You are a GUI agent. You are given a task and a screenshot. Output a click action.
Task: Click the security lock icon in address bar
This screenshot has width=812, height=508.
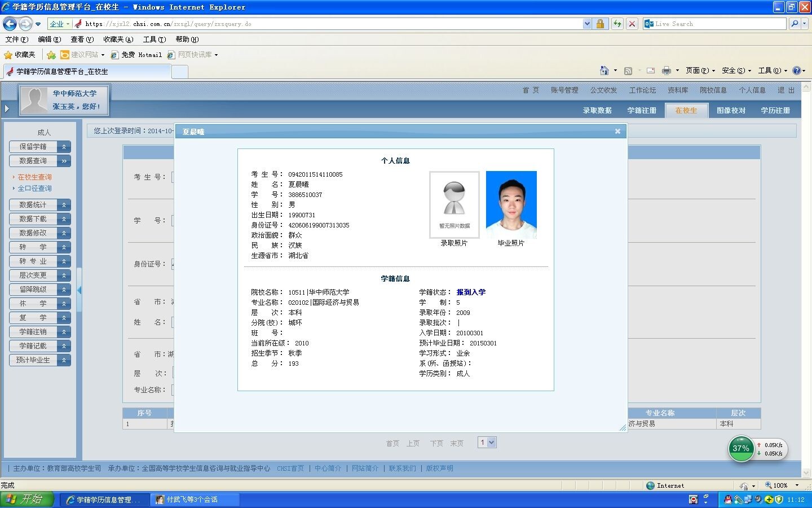[x=600, y=24]
